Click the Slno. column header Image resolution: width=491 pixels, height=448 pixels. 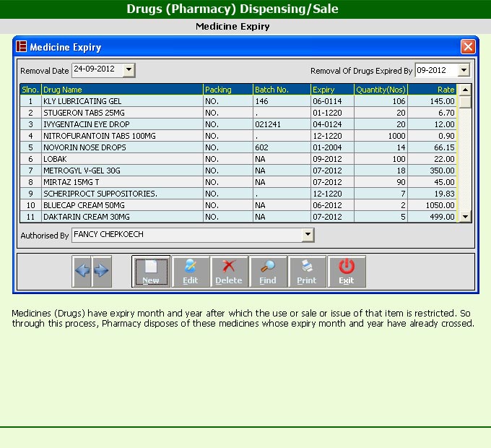point(30,90)
